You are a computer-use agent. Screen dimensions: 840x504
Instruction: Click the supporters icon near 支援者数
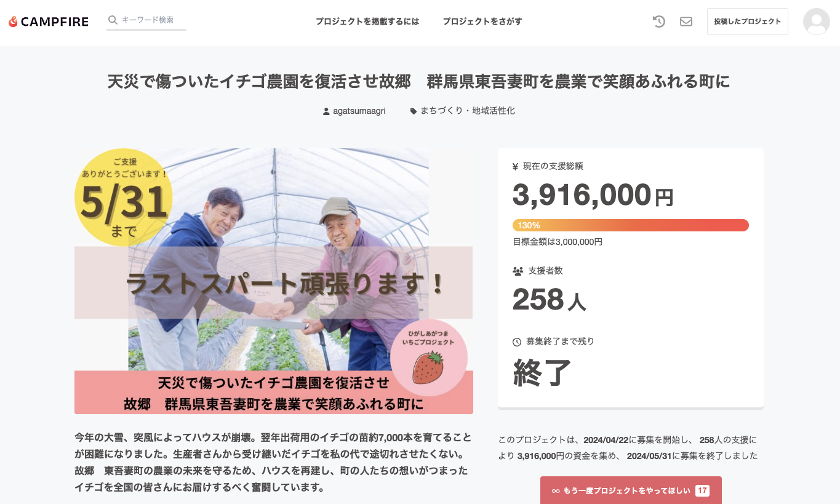pos(518,271)
